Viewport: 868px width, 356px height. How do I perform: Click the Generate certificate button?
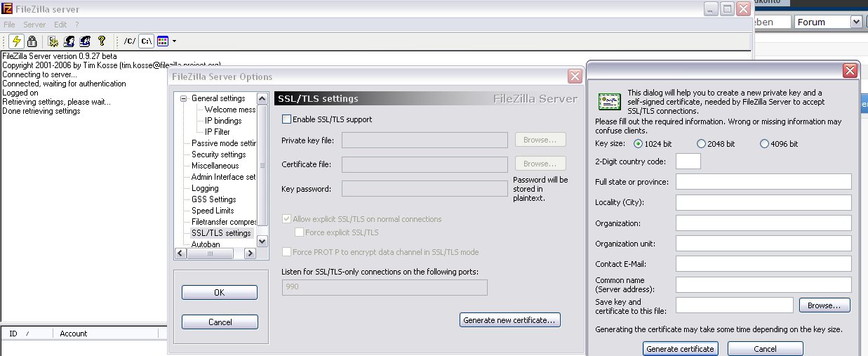tap(680, 349)
